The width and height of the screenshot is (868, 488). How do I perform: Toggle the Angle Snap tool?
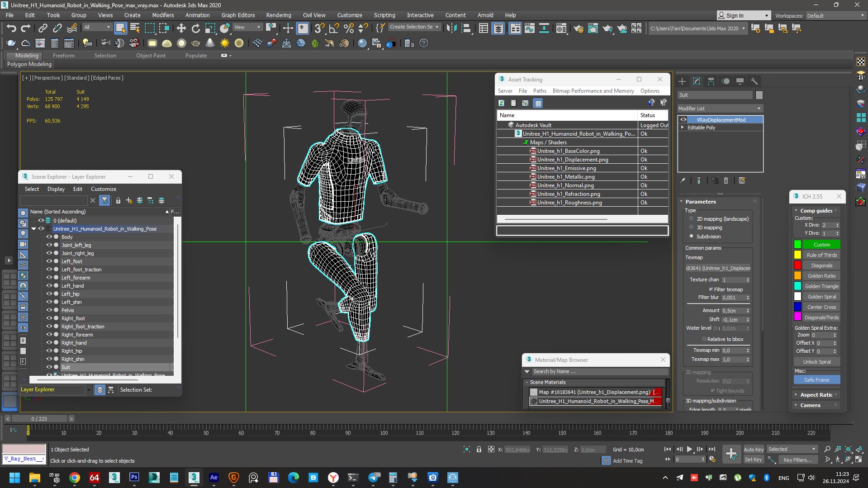(334, 28)
